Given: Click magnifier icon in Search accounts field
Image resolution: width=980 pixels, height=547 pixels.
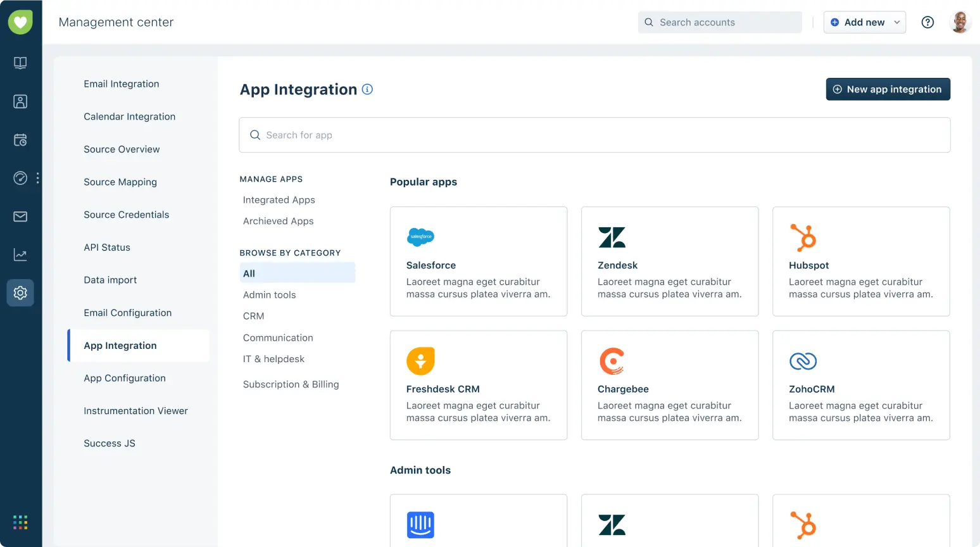Looking at the screenshot, I should pyautogui.click(x=649, y=22).
